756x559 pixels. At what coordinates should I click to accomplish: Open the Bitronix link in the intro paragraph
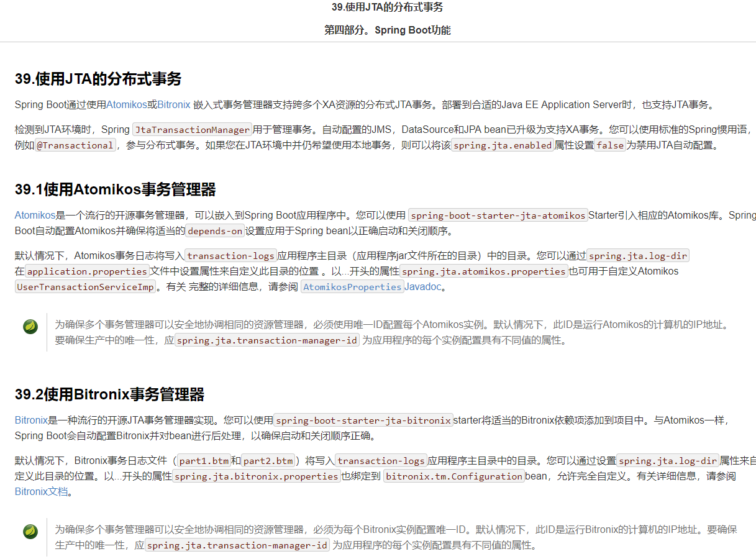[174, 104]
